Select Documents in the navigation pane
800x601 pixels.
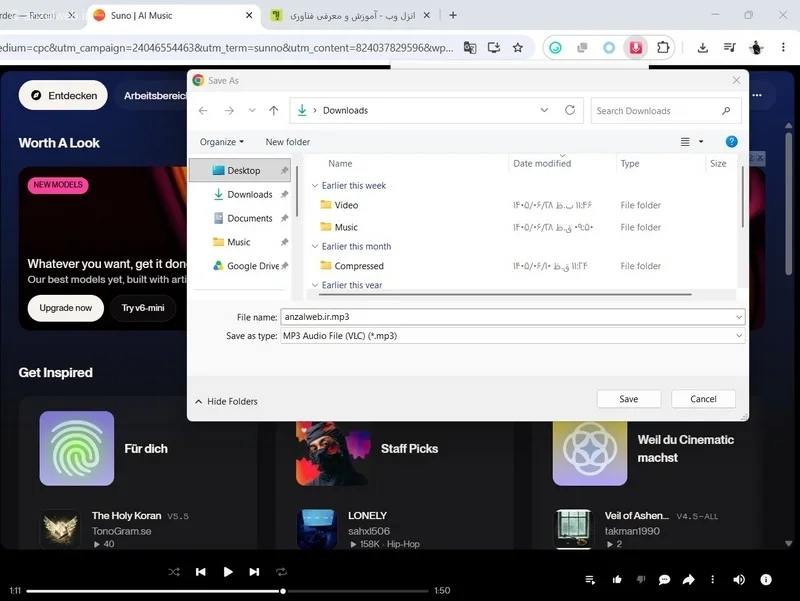[x=240, y=218]
